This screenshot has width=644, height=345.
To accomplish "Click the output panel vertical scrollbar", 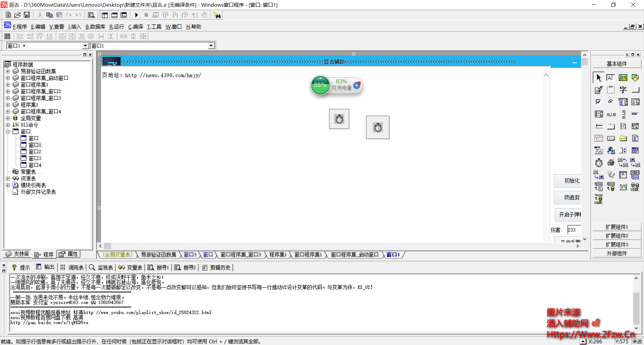I will [636, 303].
